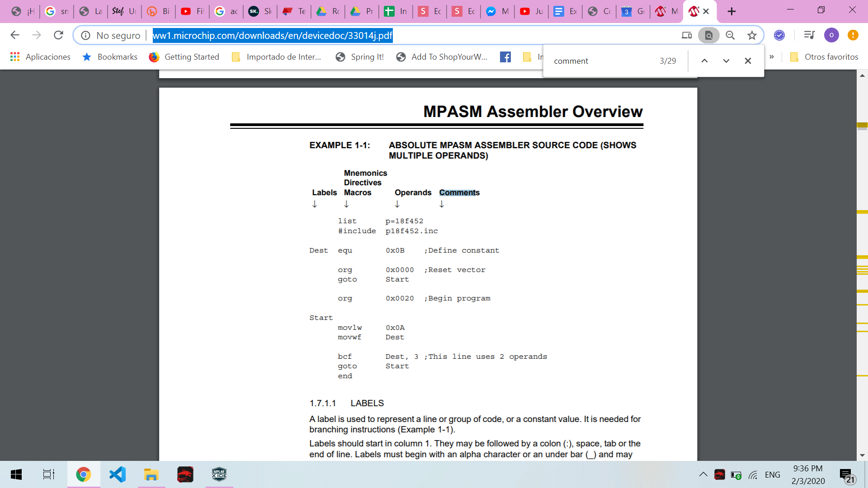Open a new browser tab

point(731,11)
